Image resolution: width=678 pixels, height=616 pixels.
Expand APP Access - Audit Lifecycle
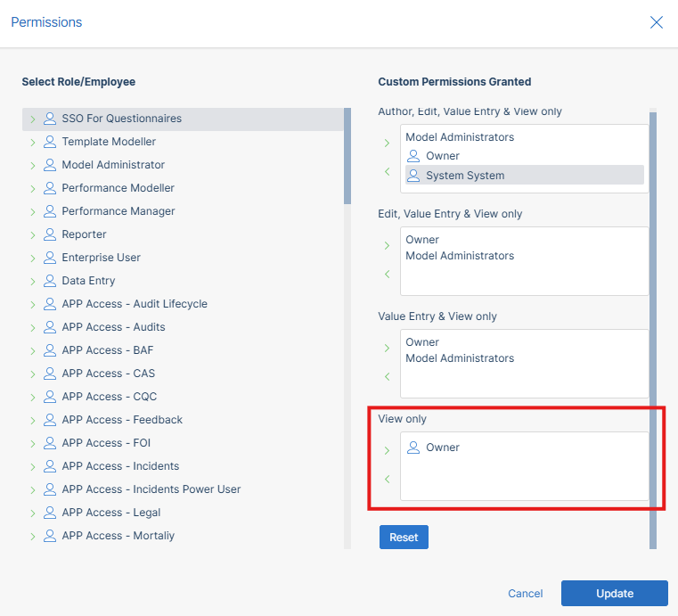click(33, 305)
